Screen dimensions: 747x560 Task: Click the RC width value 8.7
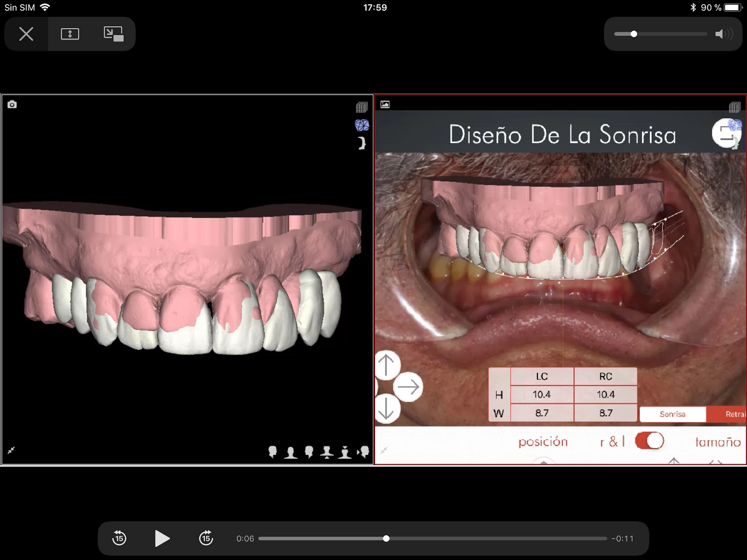pyautogui.click(x=606, y=413)
